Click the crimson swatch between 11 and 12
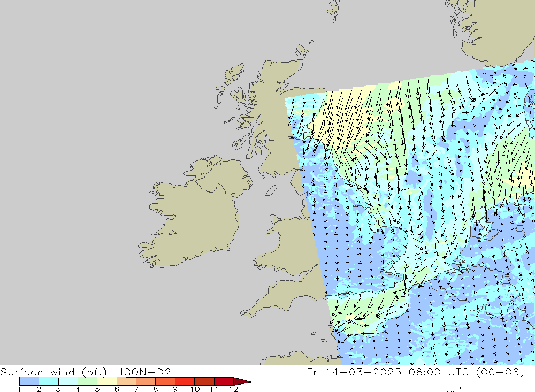The height and width of the screenshot is (392, 535). tap(224, 381)
